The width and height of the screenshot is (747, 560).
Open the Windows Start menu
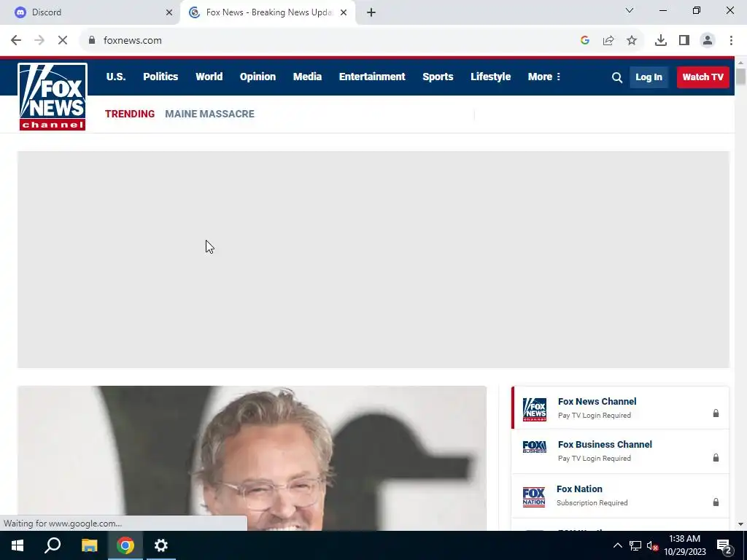coord(18,545)
